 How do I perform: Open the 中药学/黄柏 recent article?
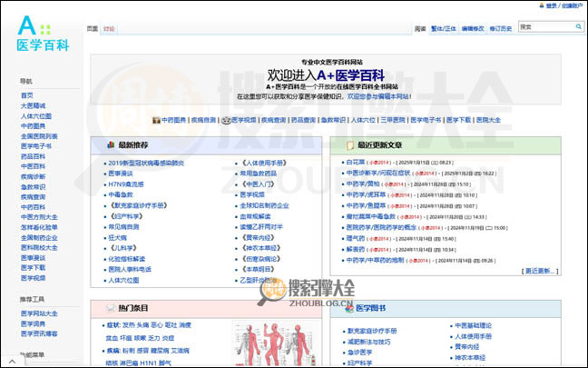point(363,184)
